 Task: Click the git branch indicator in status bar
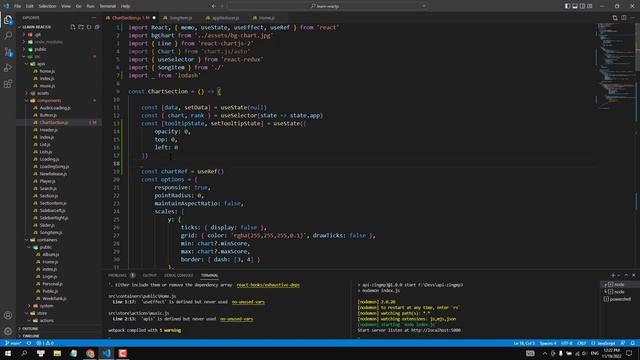tap(13, 343)
